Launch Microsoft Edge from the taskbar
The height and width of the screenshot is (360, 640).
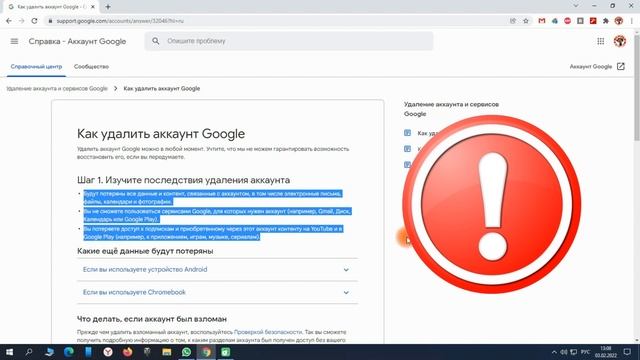coord(69,352)
